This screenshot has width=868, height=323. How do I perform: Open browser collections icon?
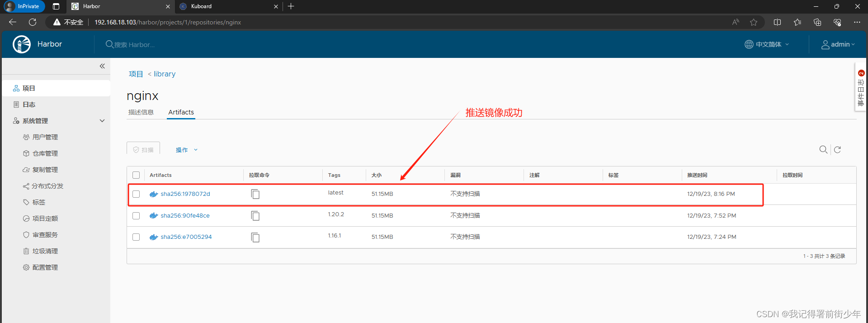(x=817, y=22)
